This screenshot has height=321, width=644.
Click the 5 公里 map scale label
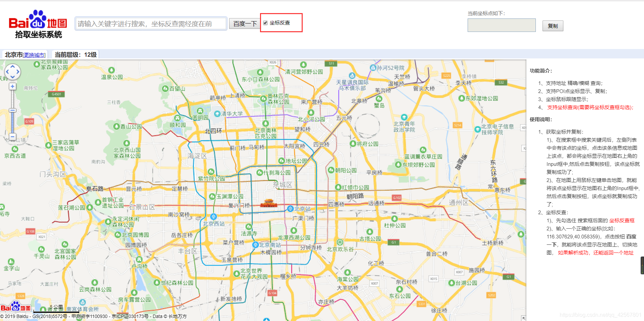tap(56, 307)
